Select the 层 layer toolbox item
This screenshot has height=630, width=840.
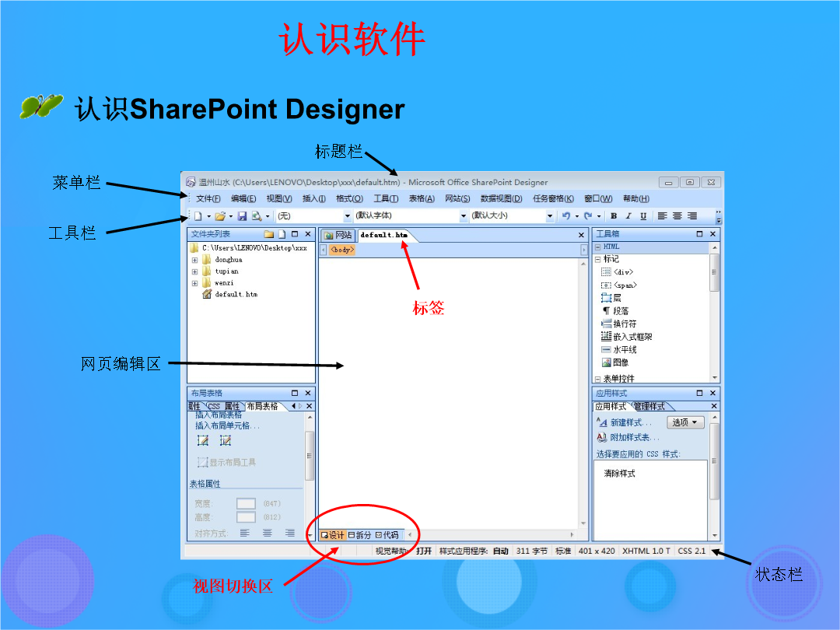[x=611, y=298]
